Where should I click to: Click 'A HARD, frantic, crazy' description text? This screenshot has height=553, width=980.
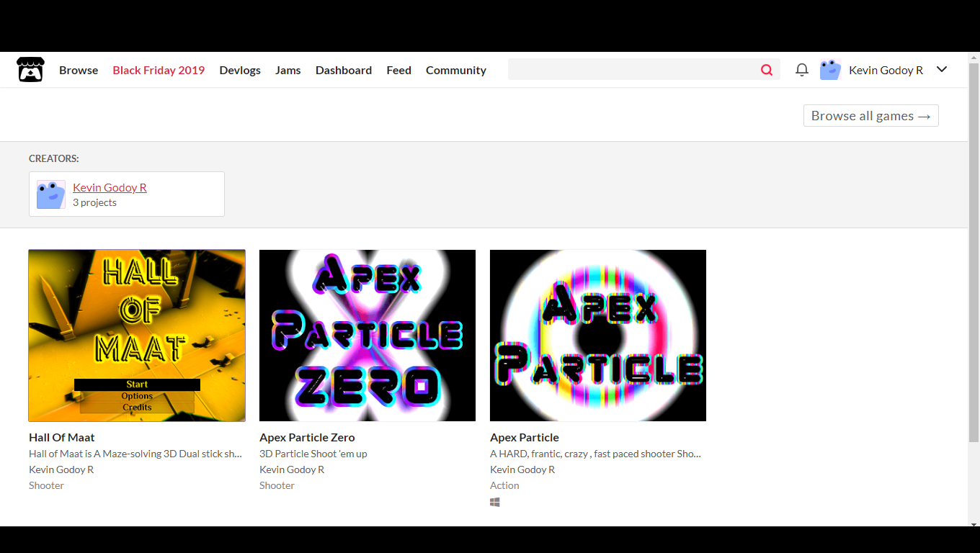[x=596, y=454]
